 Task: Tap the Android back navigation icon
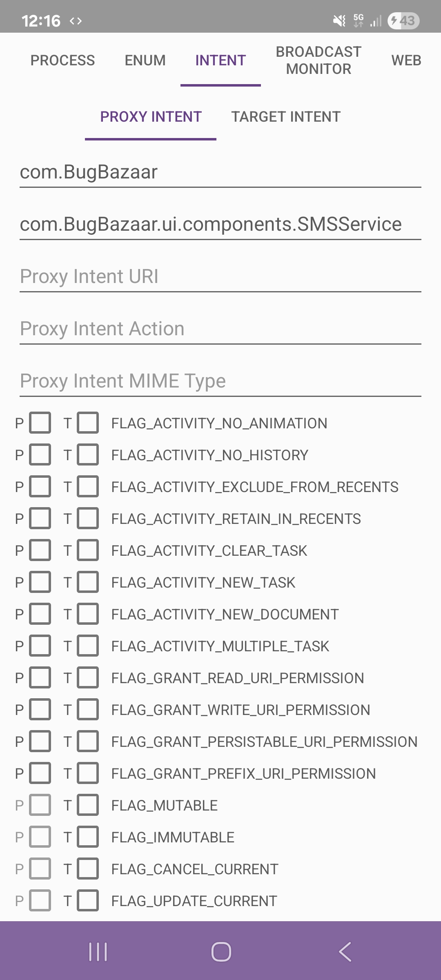pyautogui.click(x=345, y=952)
